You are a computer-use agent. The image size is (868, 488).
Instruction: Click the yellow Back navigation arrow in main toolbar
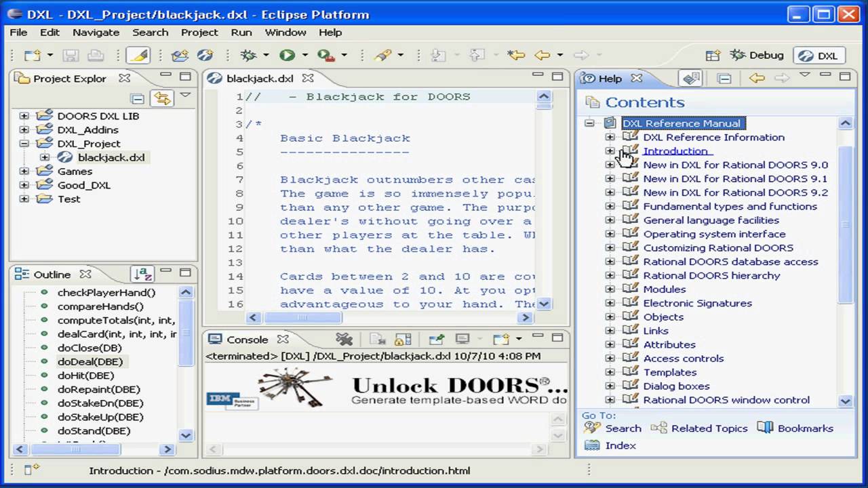tap(542, 56)
